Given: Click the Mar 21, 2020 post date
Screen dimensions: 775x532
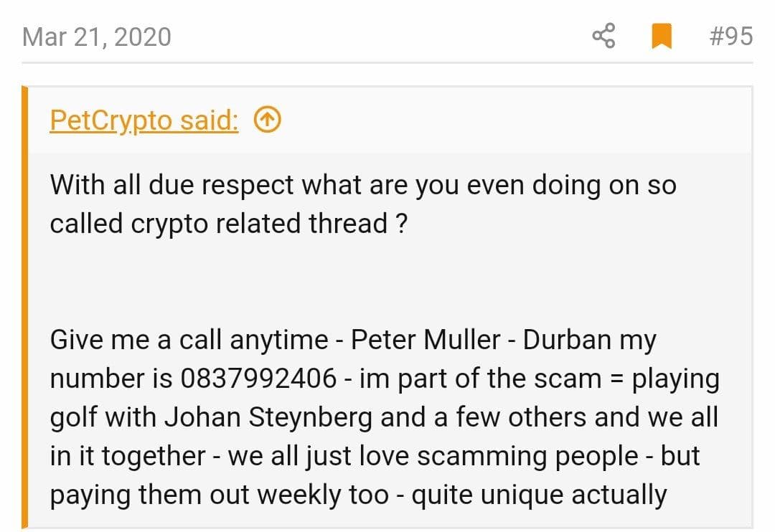Looking at the screenshot, I should pyautogui.click(x=97, y=37).
